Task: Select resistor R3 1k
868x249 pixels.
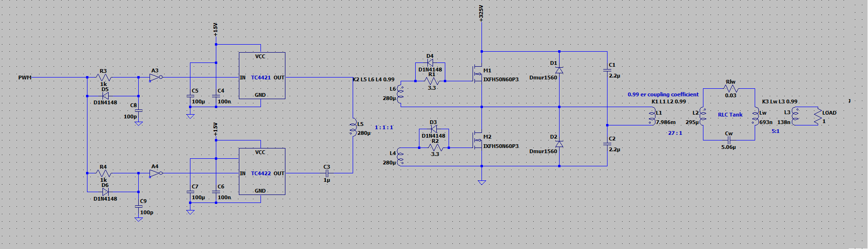Action: (x=103, y=78)
